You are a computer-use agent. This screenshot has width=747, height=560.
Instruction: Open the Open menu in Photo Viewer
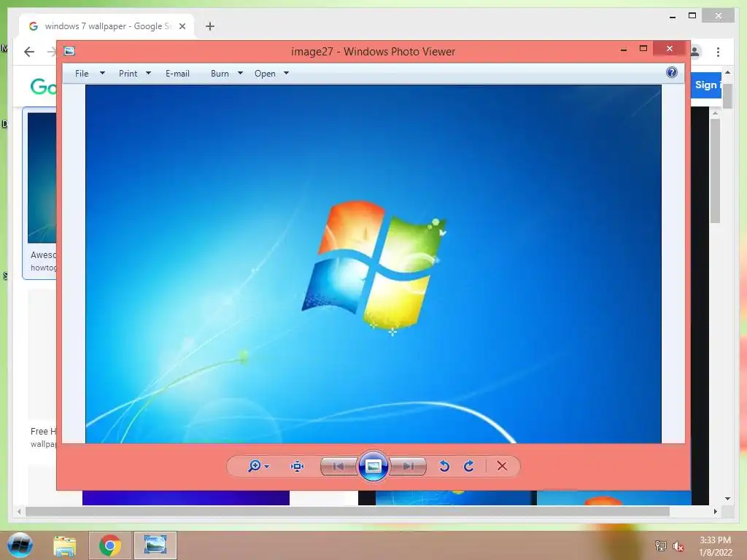point(265,74)
